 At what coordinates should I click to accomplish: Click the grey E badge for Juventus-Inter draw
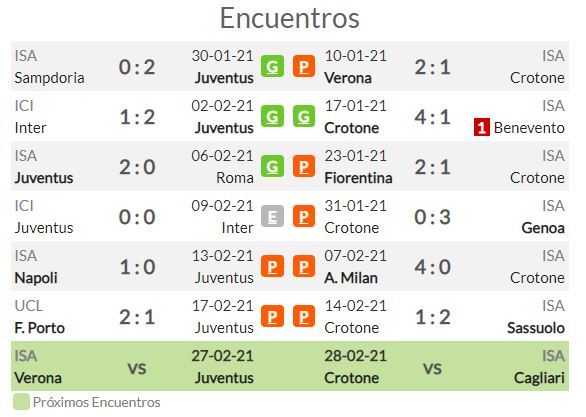(x=272, y=216)
